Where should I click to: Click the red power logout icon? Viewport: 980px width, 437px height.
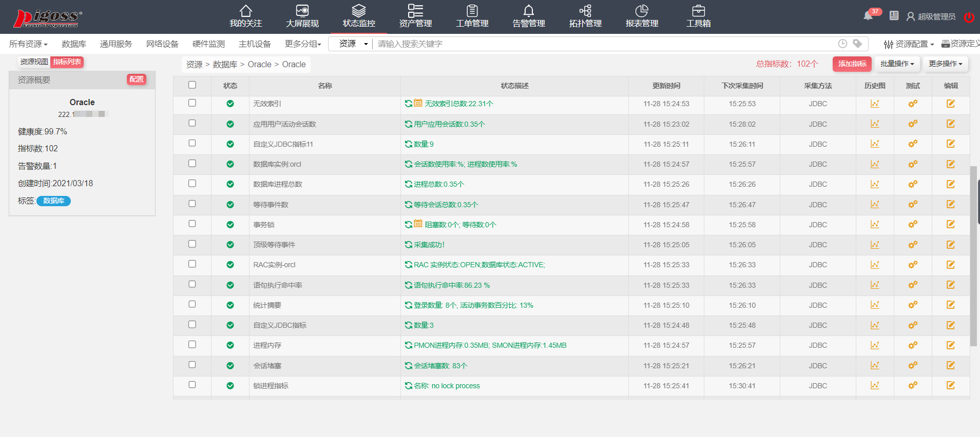click(x=969, y=17)
